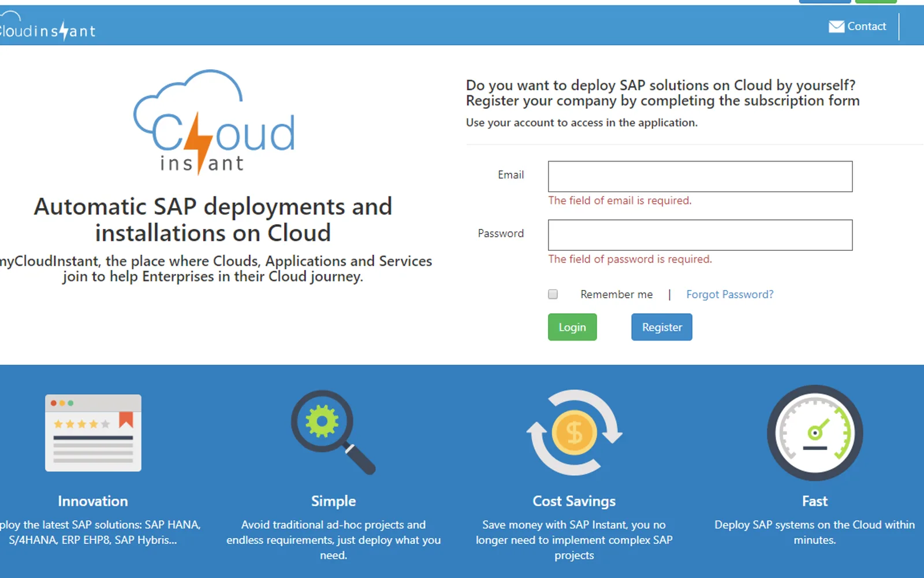Click 'Do you want to deploy SAP' heading

[662, 93]
